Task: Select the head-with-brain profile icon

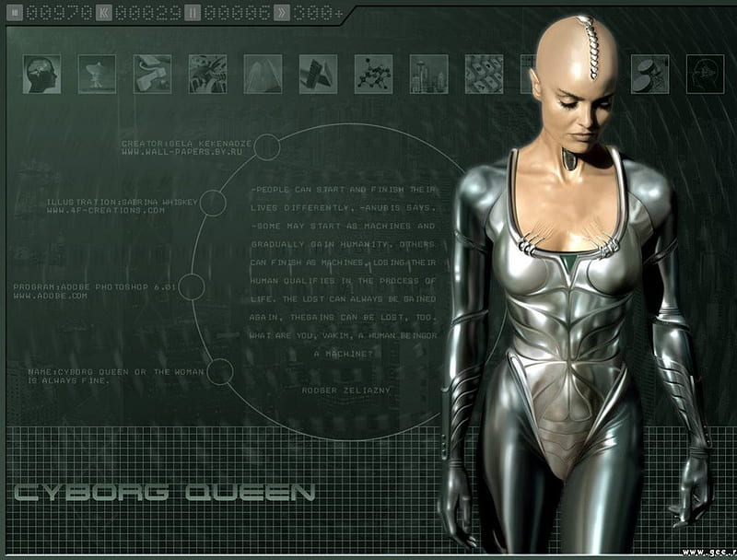Action: coord(41,75)
